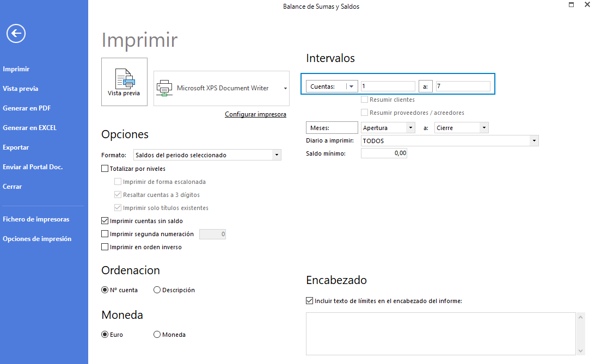Image resolution: width=595 pixels, height=364 pixels.
Task: Click the Vista previa document icon
Action: [x=125, y=79]
